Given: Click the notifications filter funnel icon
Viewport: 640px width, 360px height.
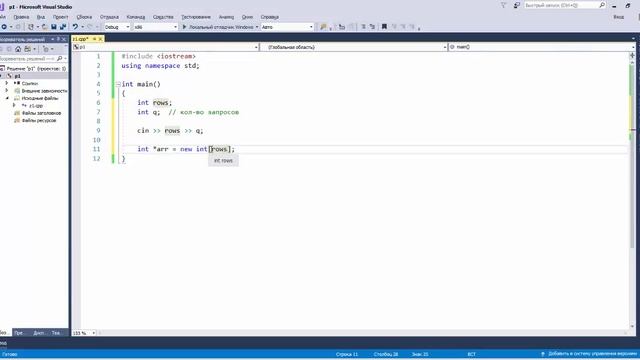Looking at the screenshot, I should (x=503, y=5).
